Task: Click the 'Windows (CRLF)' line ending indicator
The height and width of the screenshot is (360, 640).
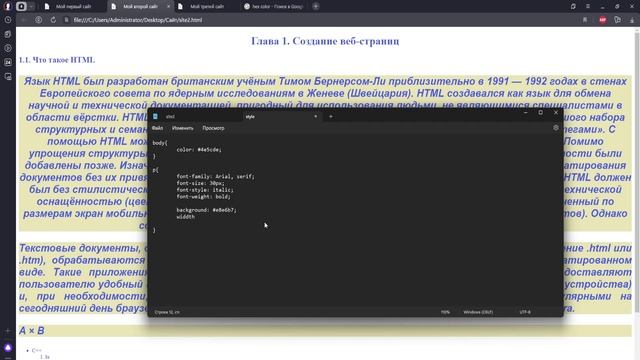Action: tap(478, 312)
